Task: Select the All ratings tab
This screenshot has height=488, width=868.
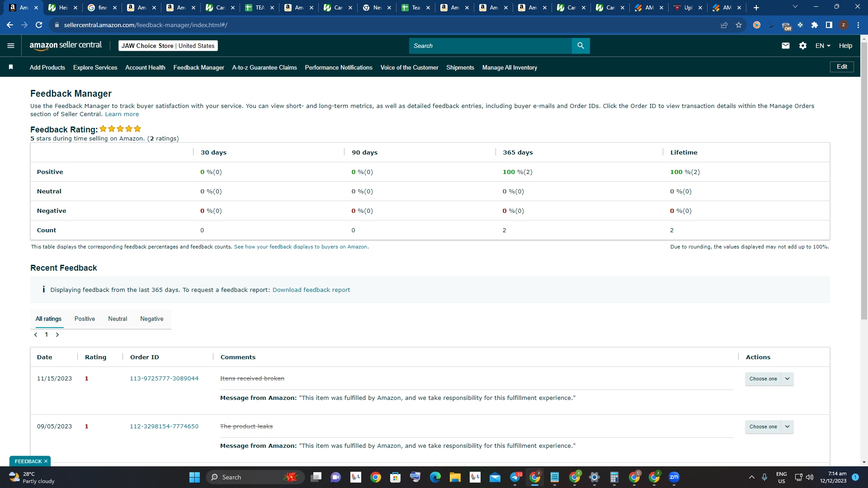Action: (48, 319)
